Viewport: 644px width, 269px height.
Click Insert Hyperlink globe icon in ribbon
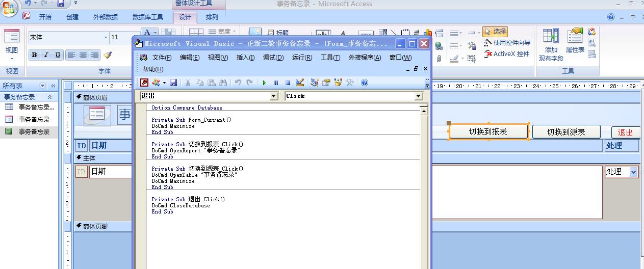tap(438, 46)
